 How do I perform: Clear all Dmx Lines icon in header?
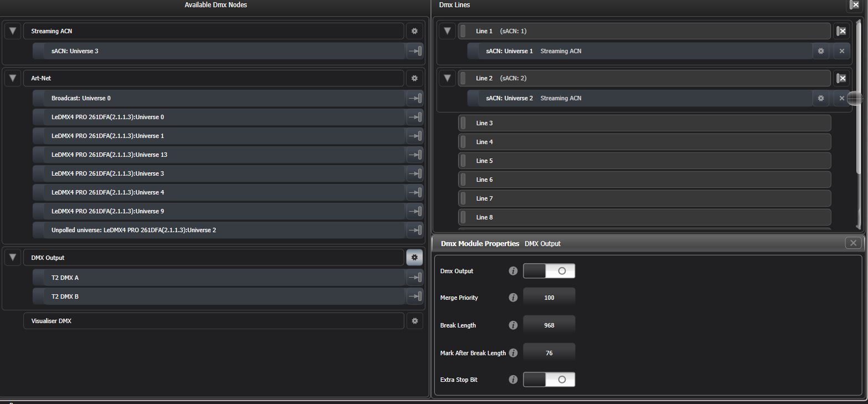coord(855,5)
